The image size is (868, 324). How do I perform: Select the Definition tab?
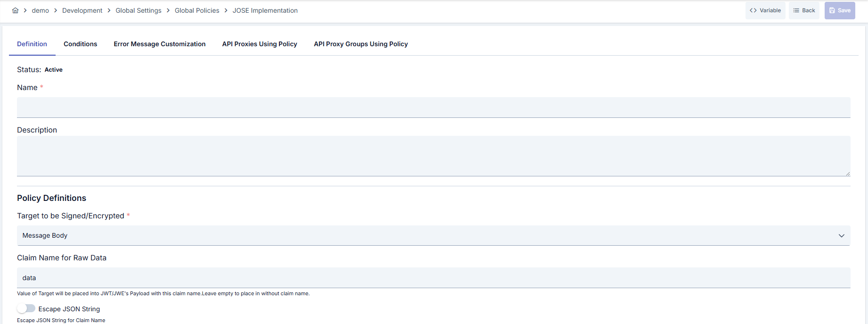[x=32, y=44]
